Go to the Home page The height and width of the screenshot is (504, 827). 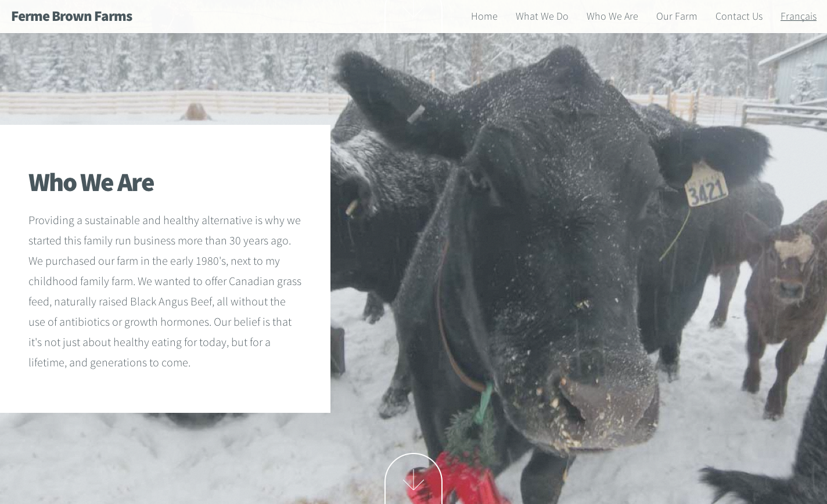484,16
